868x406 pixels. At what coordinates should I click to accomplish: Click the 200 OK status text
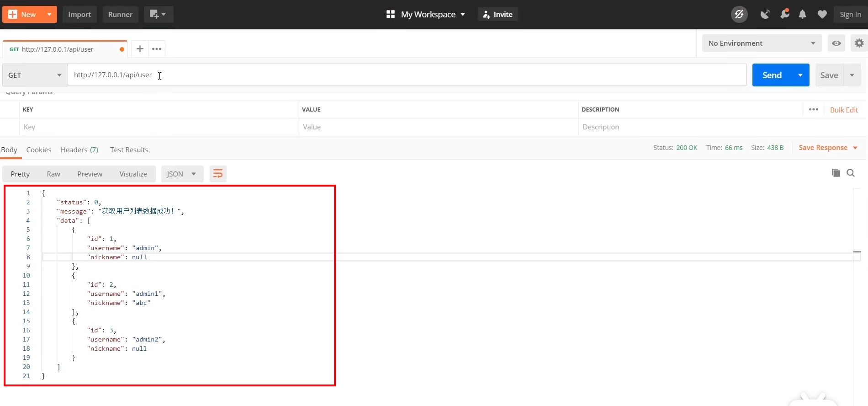687,148
